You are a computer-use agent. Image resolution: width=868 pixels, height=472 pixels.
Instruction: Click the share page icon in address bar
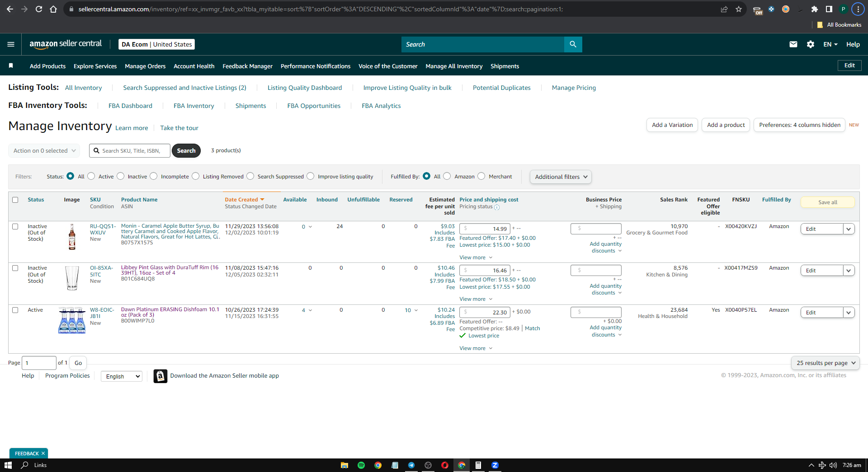pyautogui.click(x=724, y=9)
